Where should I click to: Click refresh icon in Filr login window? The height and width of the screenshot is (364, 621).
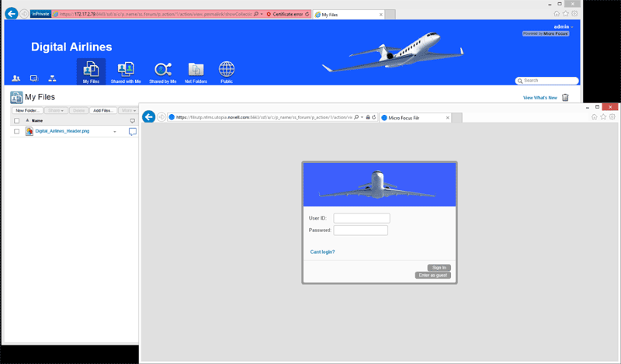coord(374,117)
